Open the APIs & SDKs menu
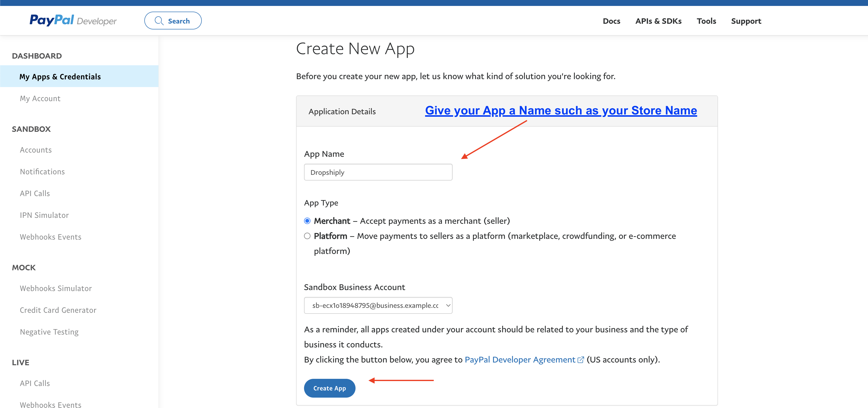This screenshot has width=868, height=408. coord(658,21)
